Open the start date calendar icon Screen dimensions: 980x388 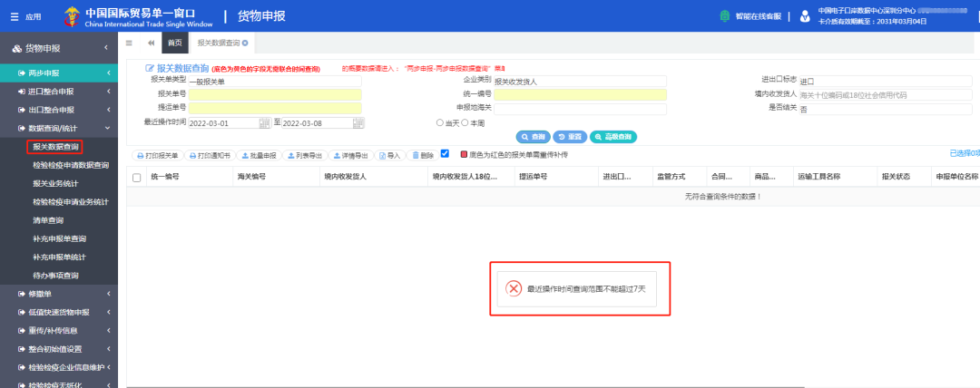265,123
